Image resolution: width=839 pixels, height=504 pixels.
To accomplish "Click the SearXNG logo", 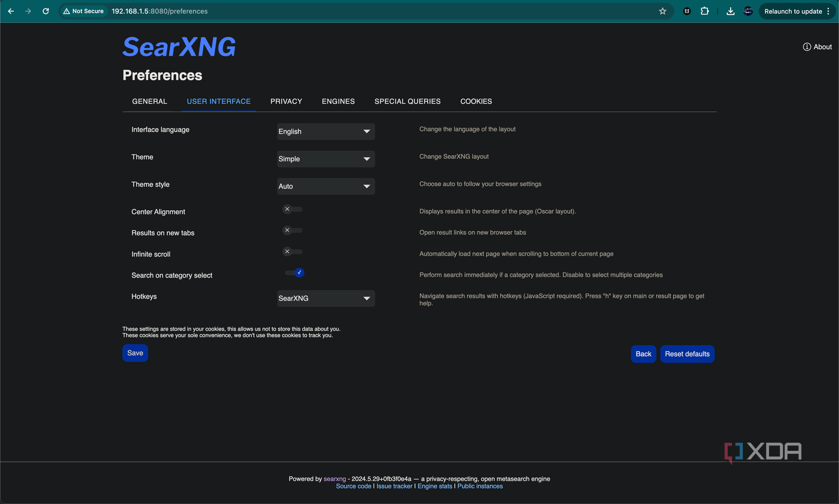I will click(179, 47).
